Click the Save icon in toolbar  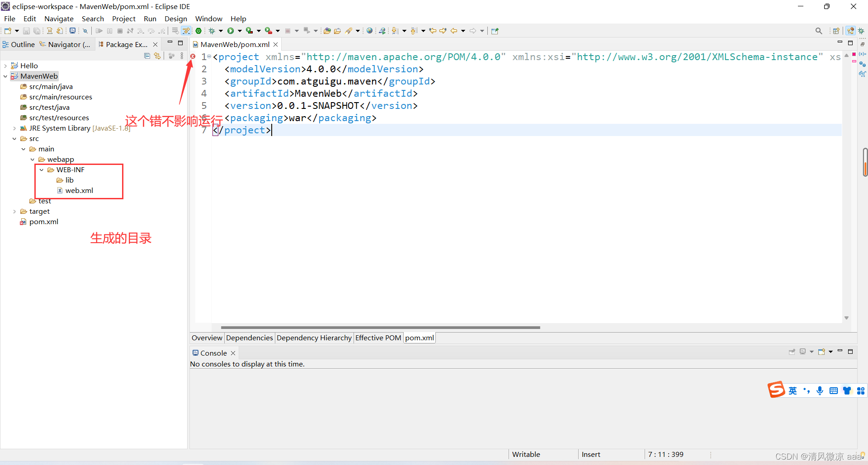pyautogui.click(x=26, y=31)
